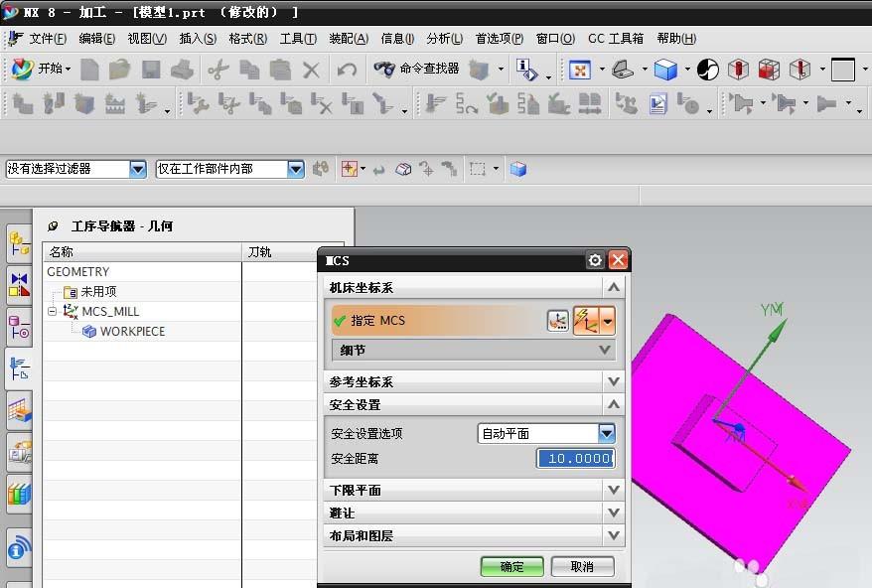This screenshot has height=588, width=872.
Task: Open the 自动平面 safety option dropdown
Action: pyautogui.click(x=606, y=433)
